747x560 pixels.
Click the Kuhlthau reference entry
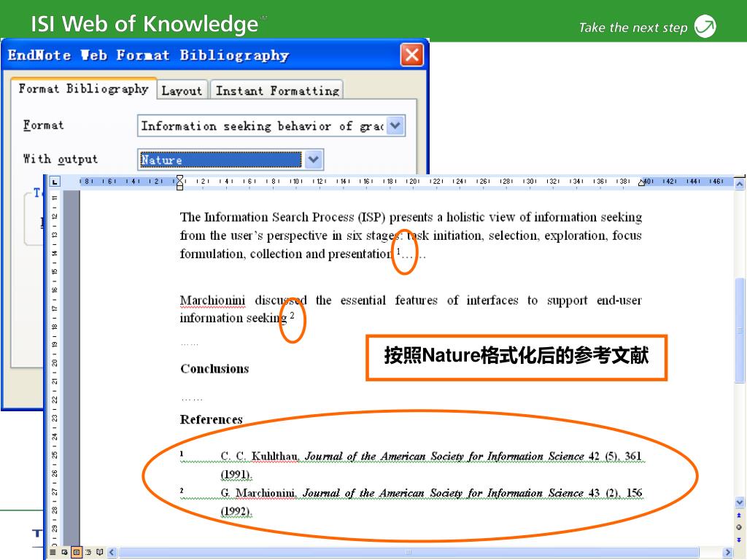coord(411,465)
